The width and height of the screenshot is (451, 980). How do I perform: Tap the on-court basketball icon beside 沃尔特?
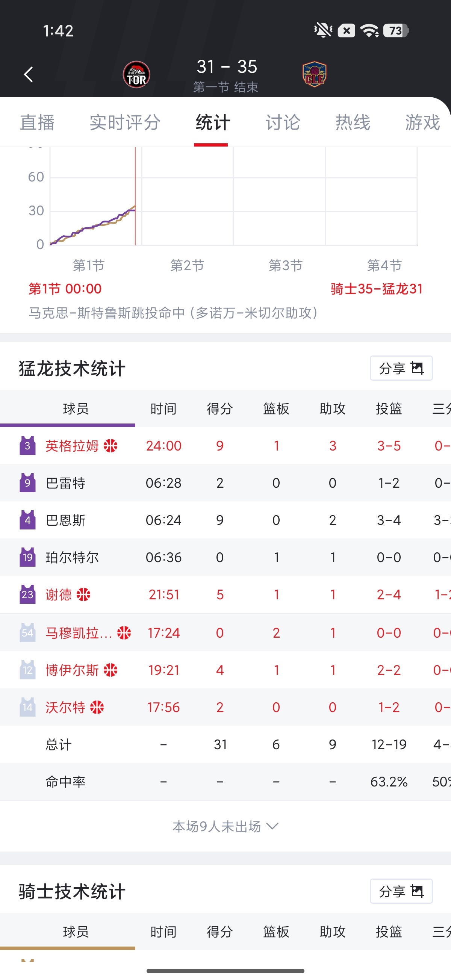[x=97, y=707]
